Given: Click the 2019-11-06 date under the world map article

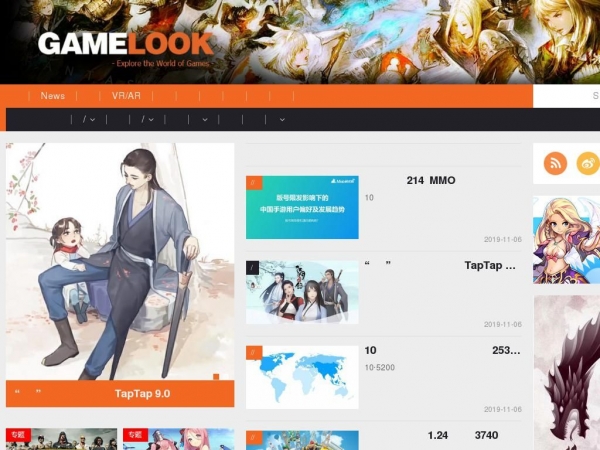Looking at the screenshot, I should [502, 409].
